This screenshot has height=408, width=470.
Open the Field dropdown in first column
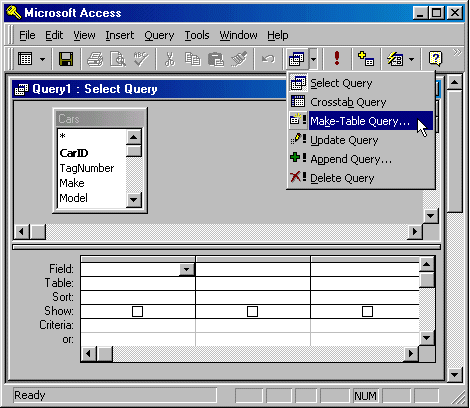(187, 269)
